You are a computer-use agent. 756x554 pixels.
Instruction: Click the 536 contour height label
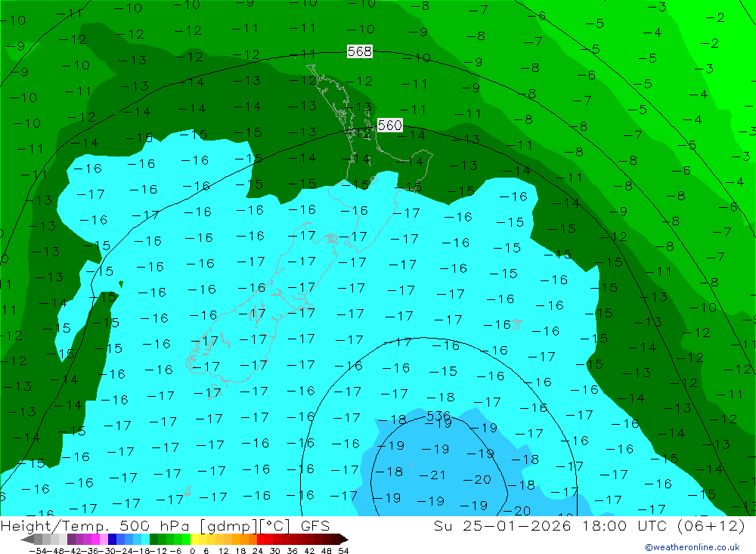pos(438,415)
